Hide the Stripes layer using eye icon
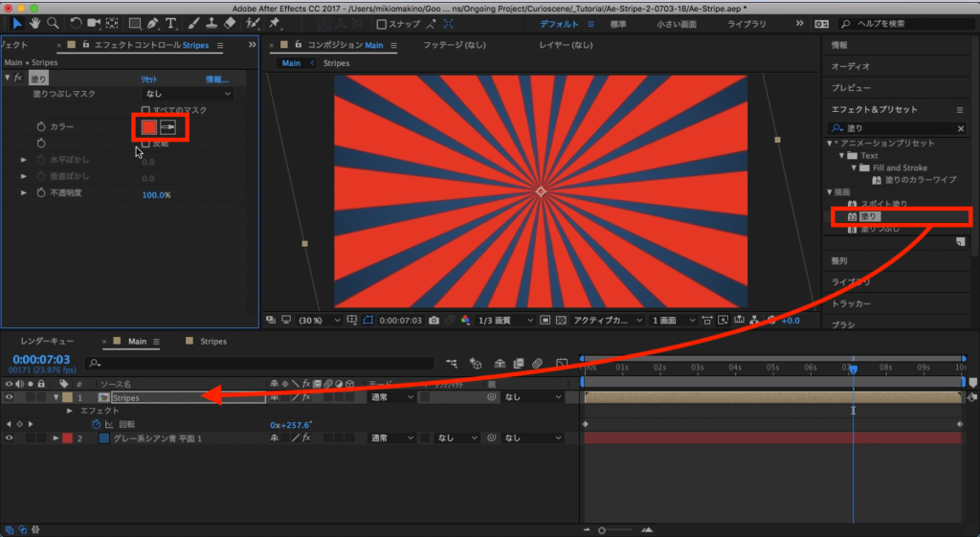Screen dimensions: 980x537 tap(10, 397)
